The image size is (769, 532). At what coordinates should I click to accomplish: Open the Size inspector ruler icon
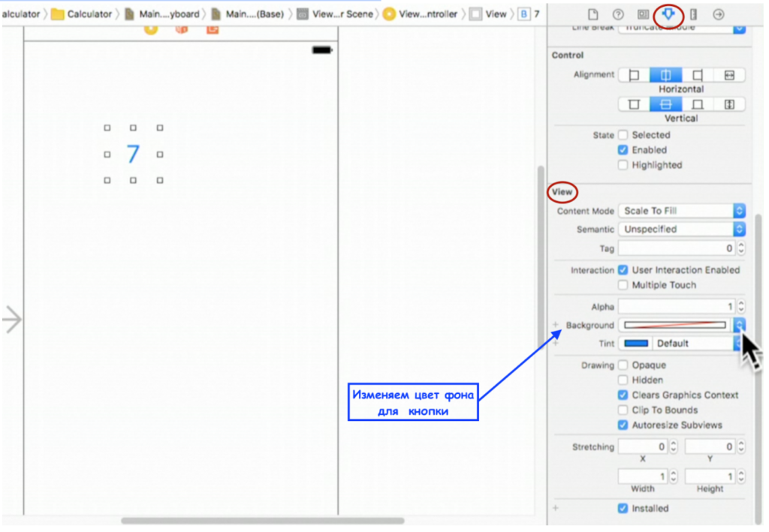click(x=693, y=14)
